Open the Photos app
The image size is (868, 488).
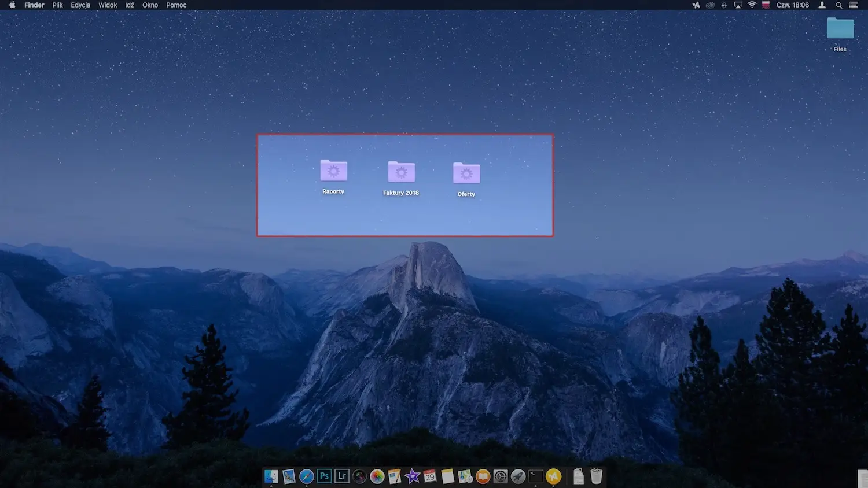(x=377, y=476)
